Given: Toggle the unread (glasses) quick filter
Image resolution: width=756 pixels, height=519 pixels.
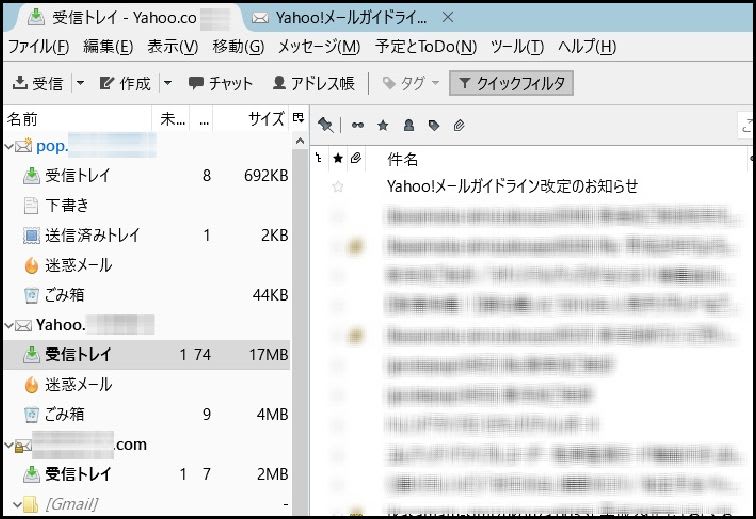Looking at the screenshot, I should click(x=358, y=125).
